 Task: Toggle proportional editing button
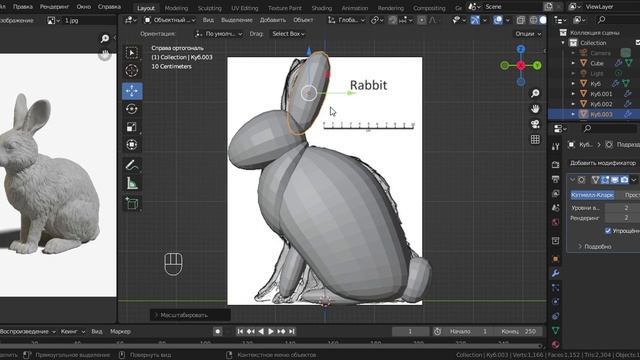click(422, 20)
